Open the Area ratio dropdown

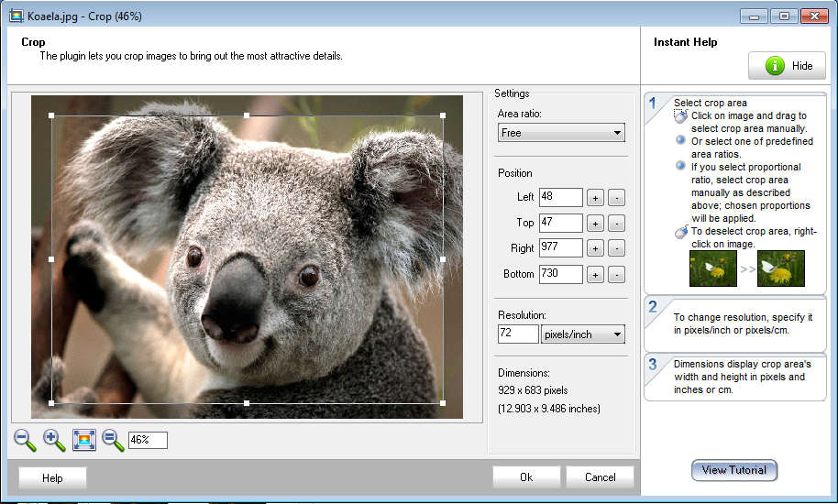click(x=561, y=133)
